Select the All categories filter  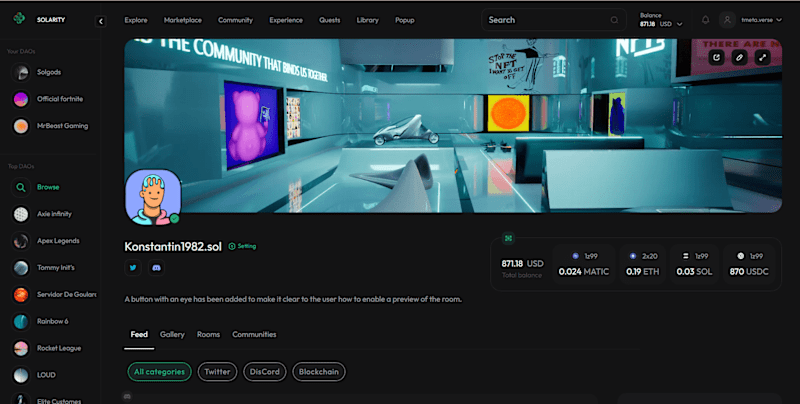pyautogui.click(x=159, y=372)
